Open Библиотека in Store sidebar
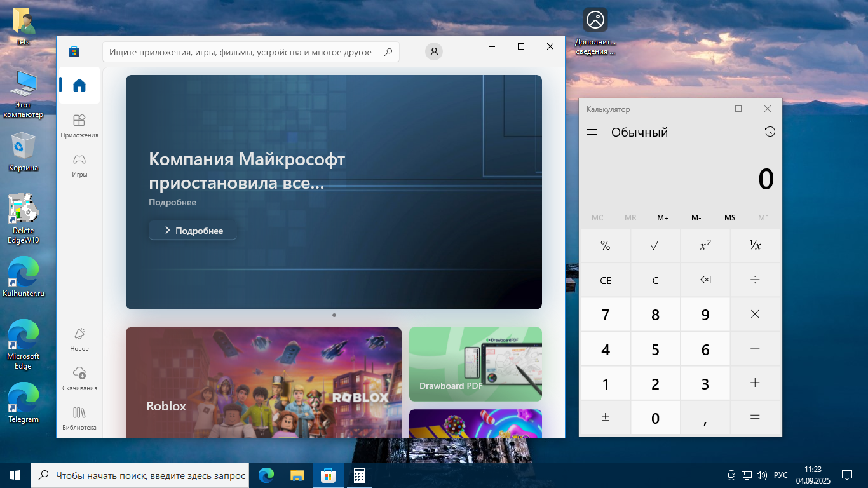This screenshot has width=868, height=488. pos(79,418)
